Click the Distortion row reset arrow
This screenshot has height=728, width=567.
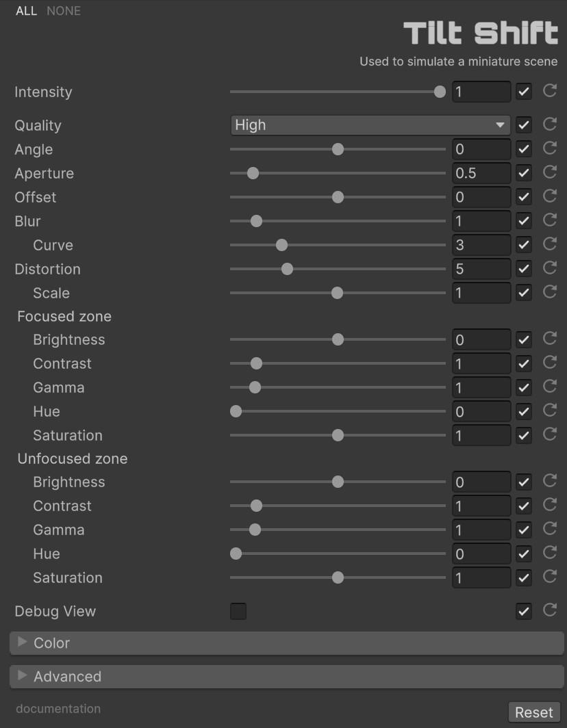(x=549, y=268)
